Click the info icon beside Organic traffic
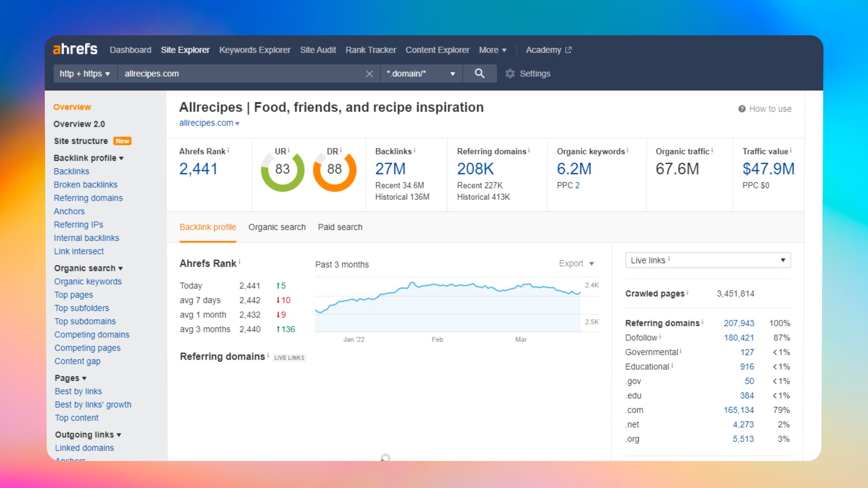Image resolution: width=868 pixels, height=488 pixels. 712,150
